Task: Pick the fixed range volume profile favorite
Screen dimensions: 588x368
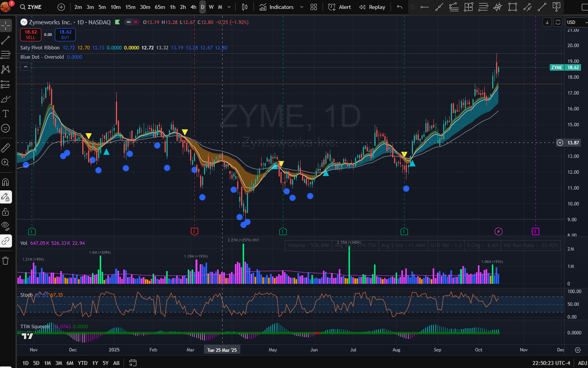Action: (498, 7)
